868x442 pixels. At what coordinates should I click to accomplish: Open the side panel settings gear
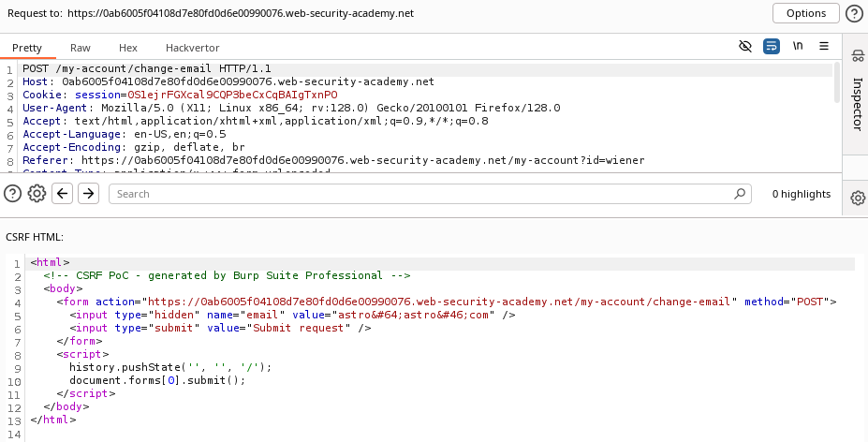pos(858,198)
